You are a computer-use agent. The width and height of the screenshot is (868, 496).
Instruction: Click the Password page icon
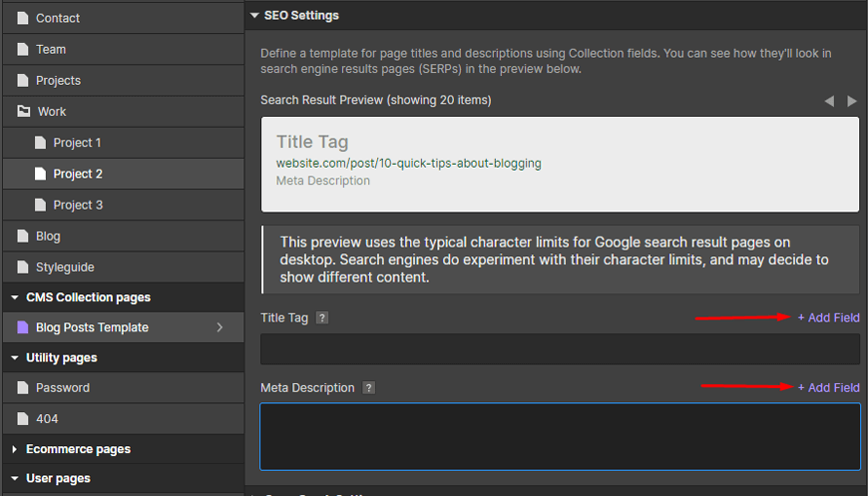pyautogui.click(x=23, y=387)
